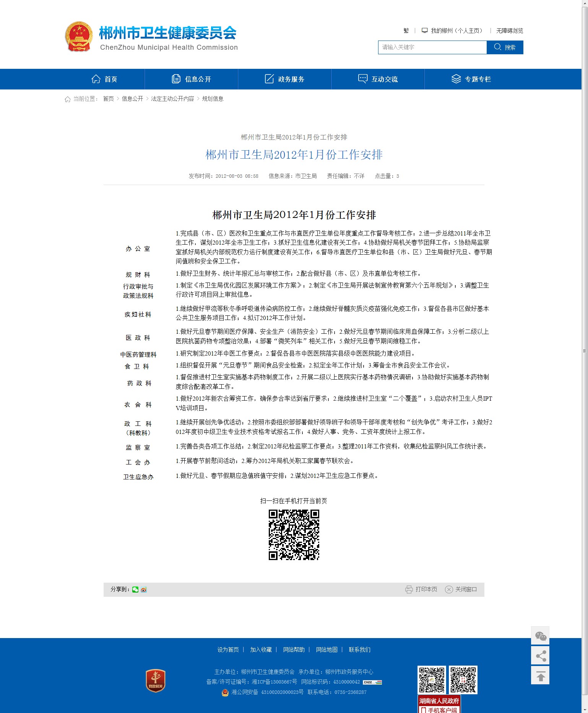The image size is (588, 713).
Task: Click the 监察室 row label
Action: 138,447
